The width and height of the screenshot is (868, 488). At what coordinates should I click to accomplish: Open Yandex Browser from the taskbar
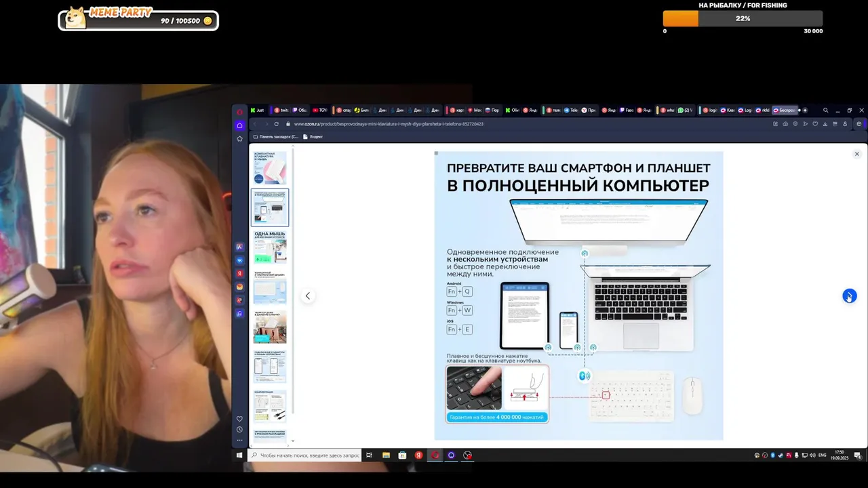[419, 455]
